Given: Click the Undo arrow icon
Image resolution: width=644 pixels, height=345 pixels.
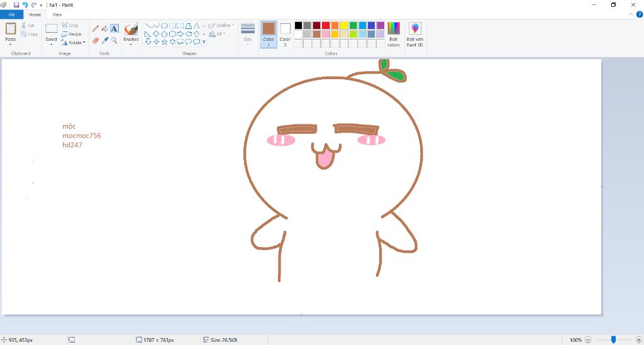Looking at the screenshot, I should [25, 5].
